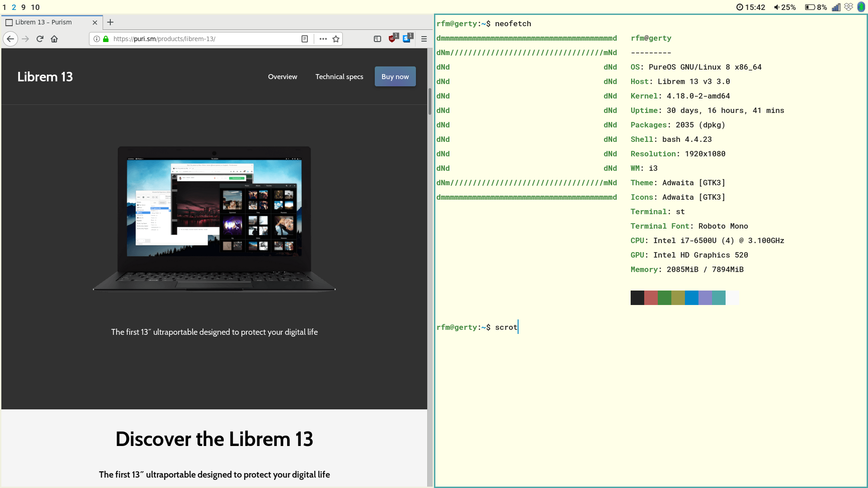Toggle reader view in the address bar
Viewport: 868px width, 488px height.
coord(305,39)
